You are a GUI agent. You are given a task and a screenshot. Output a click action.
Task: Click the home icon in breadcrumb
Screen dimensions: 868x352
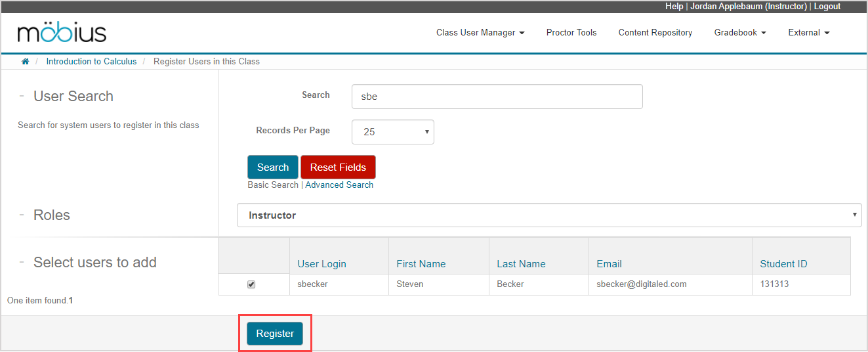click(x=25, y=62)
